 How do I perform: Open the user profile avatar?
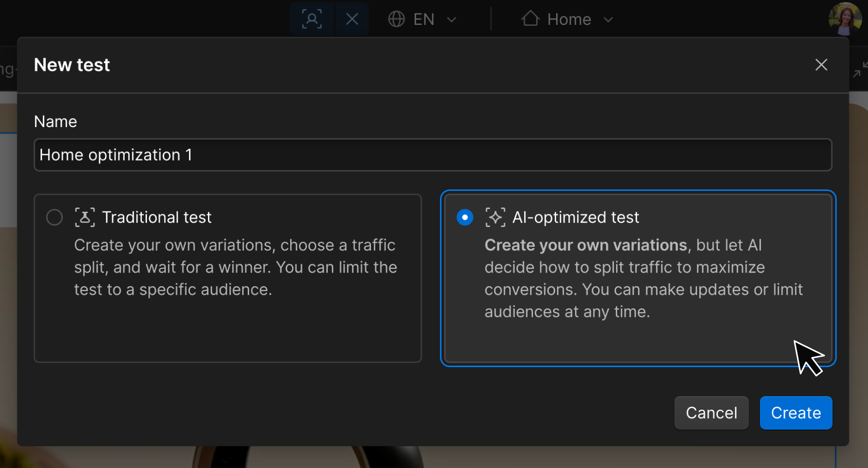click(x=845, y=19)
